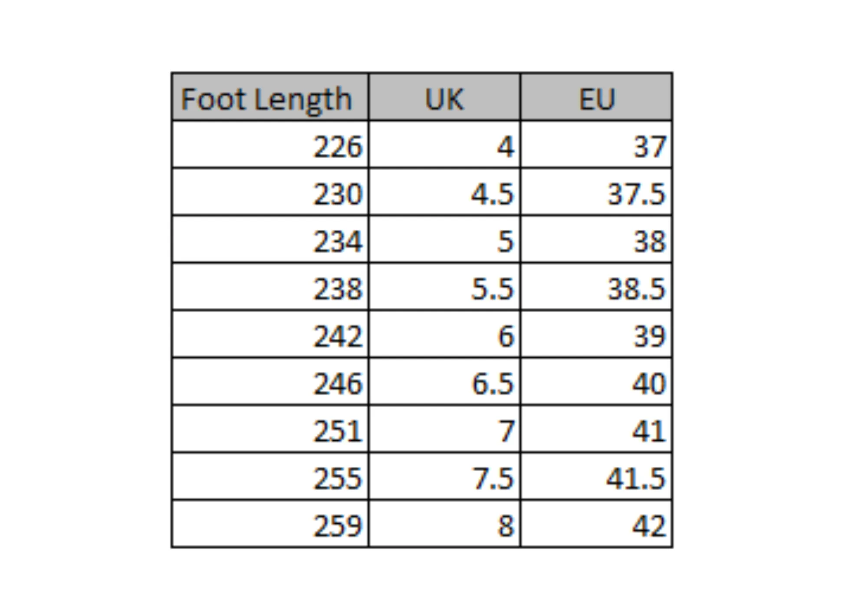868x614 pixels.
Task: Select the EU column header
Action: (x=596, y=97)
